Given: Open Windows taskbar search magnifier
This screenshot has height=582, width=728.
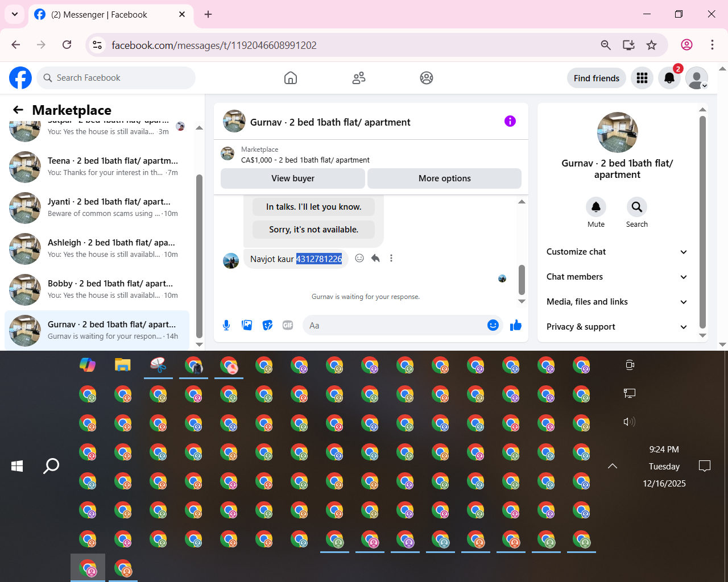Looking at the screenshot, I should (51, 466).
